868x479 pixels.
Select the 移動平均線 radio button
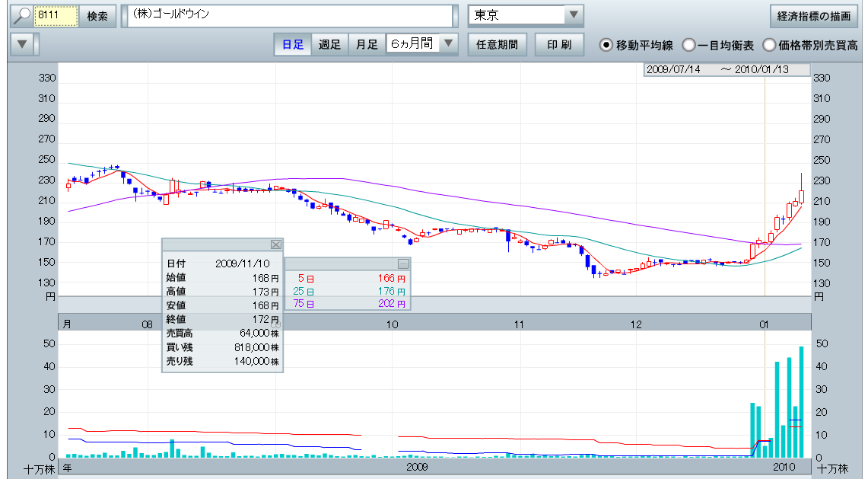(606, 45)
